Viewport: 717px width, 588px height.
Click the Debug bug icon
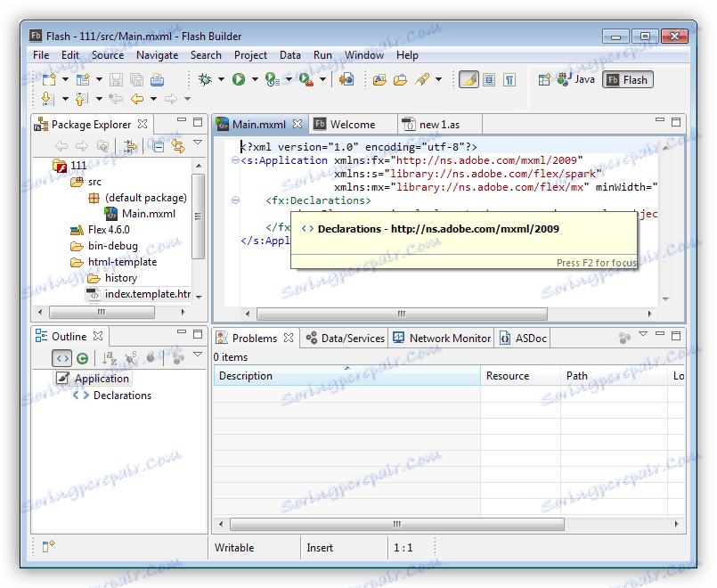point(205,79)
